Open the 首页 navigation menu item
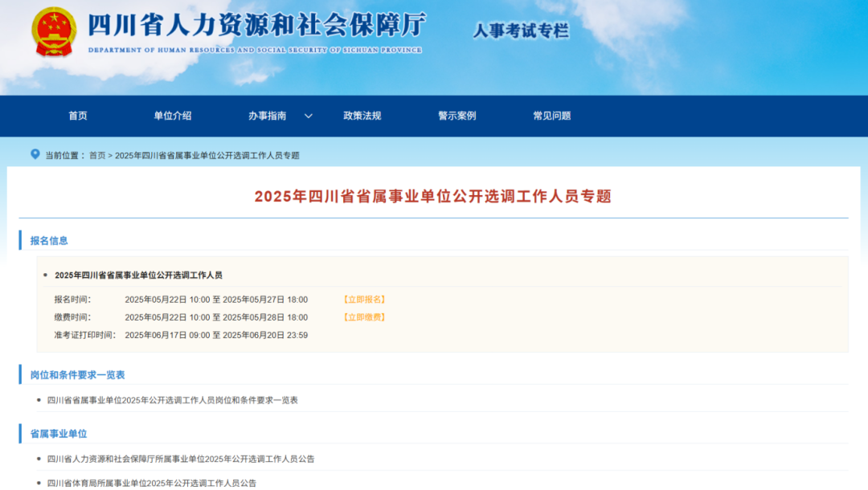Screen dimensions: 868x490 tap(78, 116)
